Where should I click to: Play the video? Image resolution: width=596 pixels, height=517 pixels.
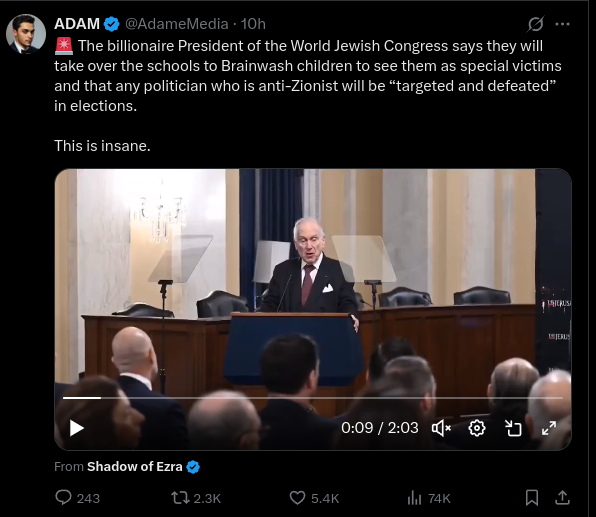tap(76, 428)
